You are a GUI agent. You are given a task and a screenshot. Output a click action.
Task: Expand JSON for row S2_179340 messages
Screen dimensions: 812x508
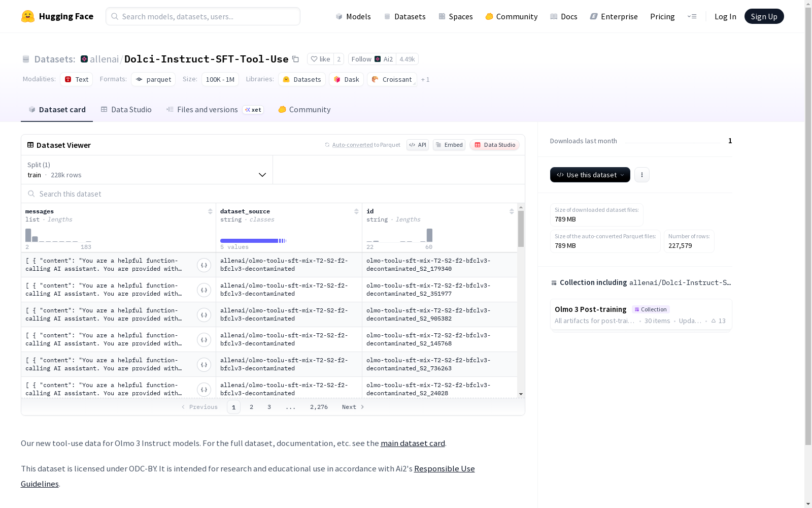[204, 265]
